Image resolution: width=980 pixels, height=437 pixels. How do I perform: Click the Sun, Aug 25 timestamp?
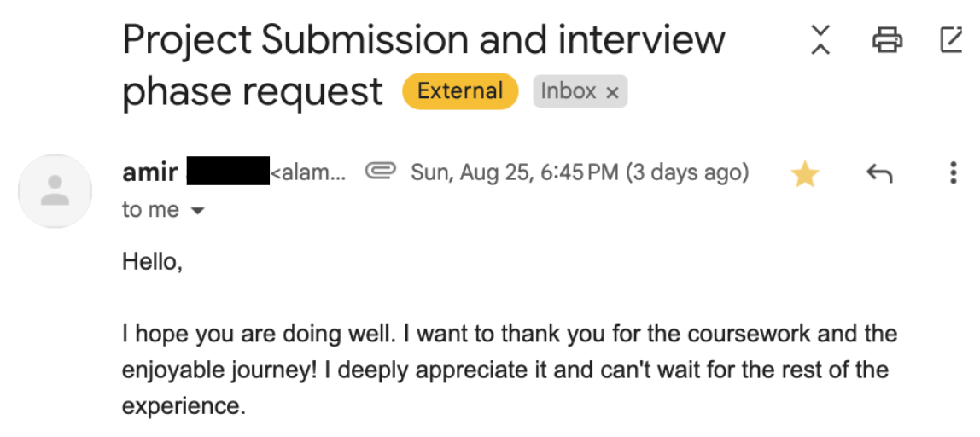click(x=580, y=172)
